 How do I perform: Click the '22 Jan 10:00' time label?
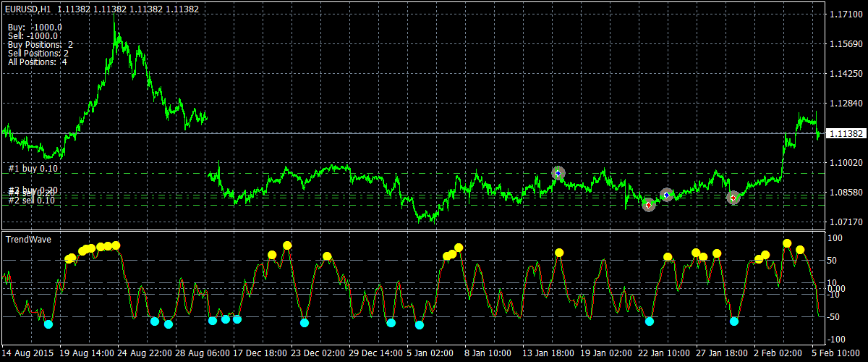click(x=665, y=353)
